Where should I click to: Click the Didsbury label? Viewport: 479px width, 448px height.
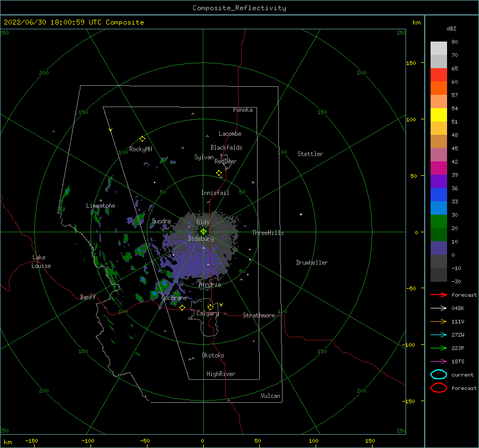(201, 239)
